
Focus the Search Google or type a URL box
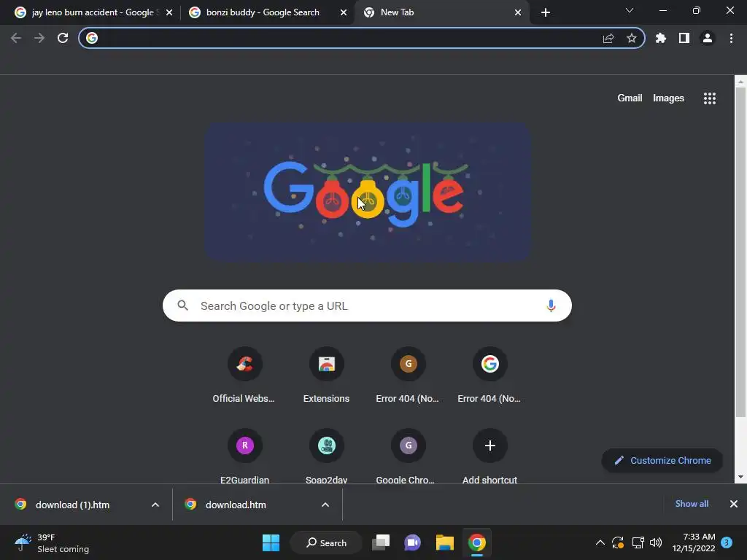pyautogui.click(x=367, y=306)
